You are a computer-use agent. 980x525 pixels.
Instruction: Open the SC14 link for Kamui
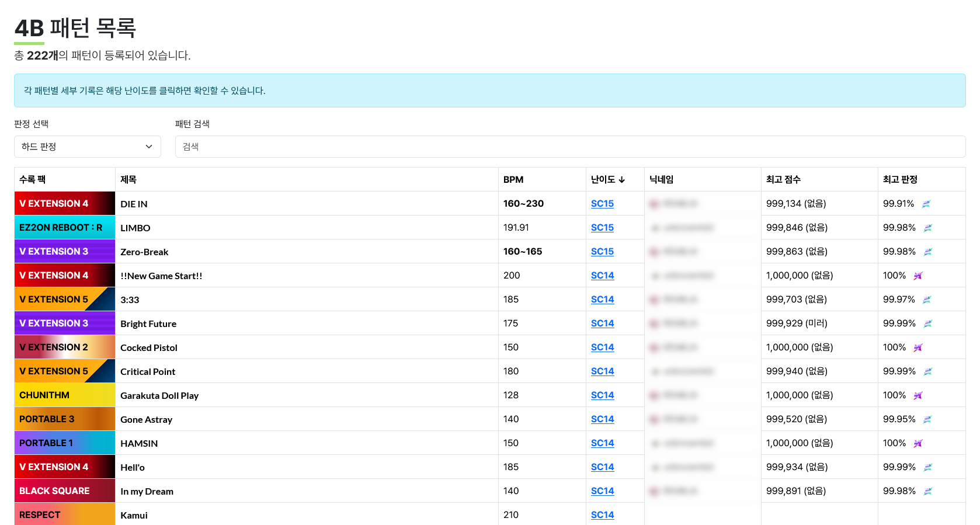[x=602, y=514]
